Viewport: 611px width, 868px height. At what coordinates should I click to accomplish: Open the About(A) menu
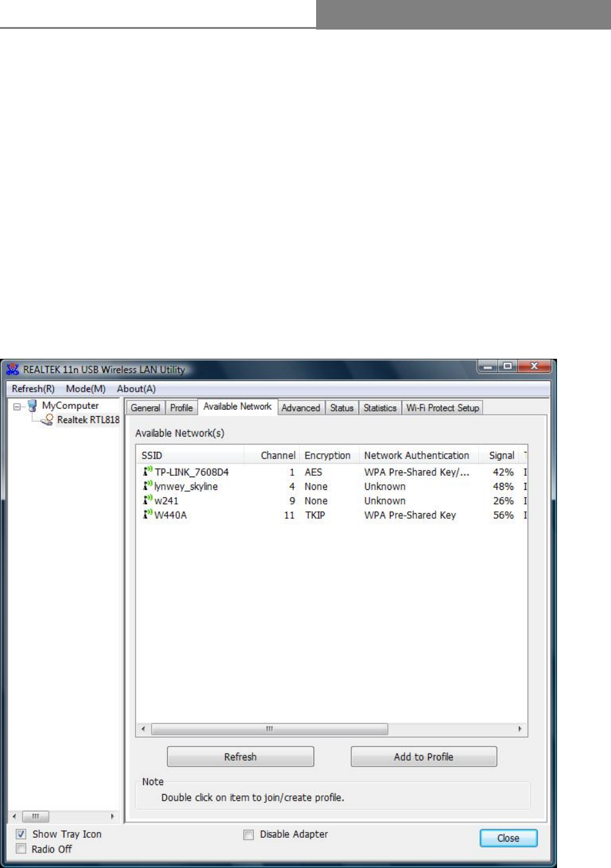[136, 389]
